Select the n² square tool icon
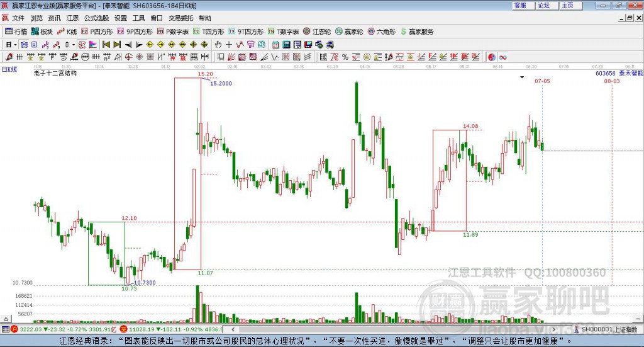644x347 pixels. (107, 57)
